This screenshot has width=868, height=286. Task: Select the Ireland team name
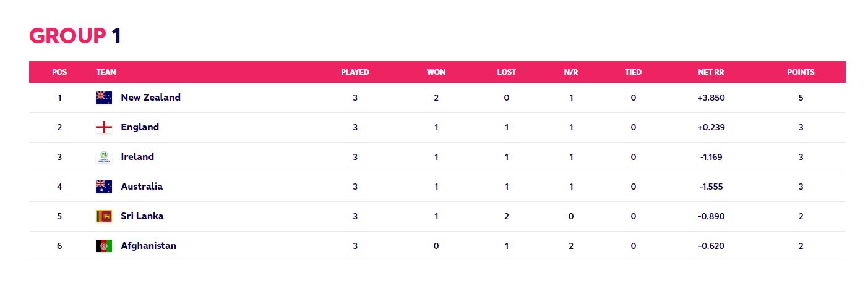pos(137,157)
